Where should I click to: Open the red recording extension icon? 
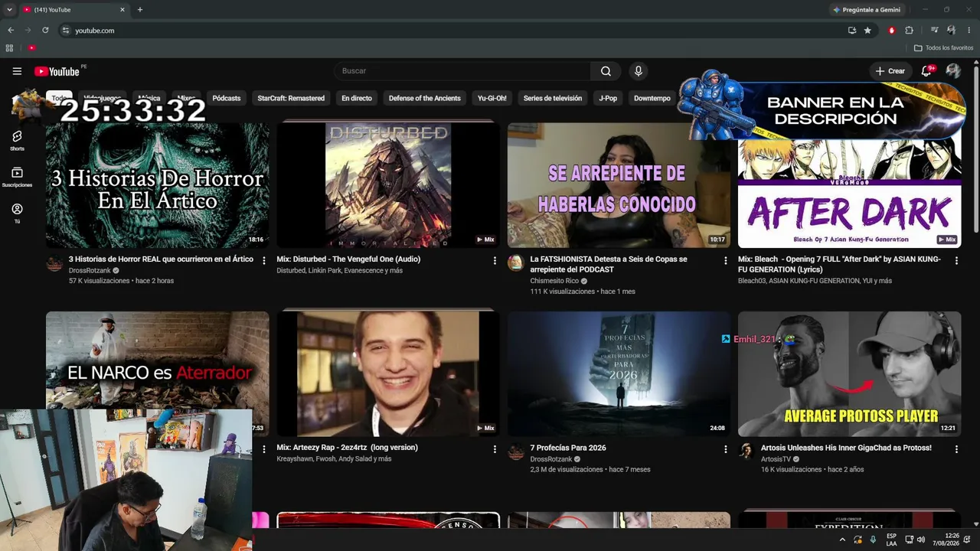pyautogui.click(x=891, y=31)
